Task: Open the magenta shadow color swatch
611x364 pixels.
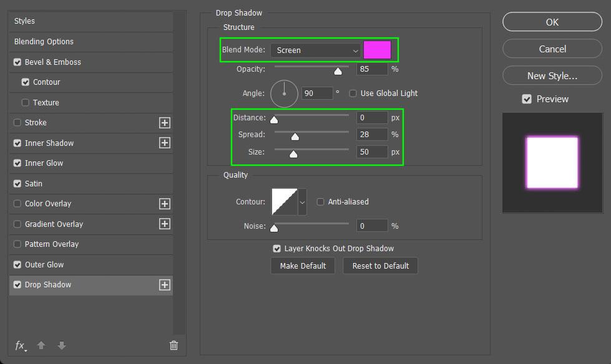Action: coord(377,50)
